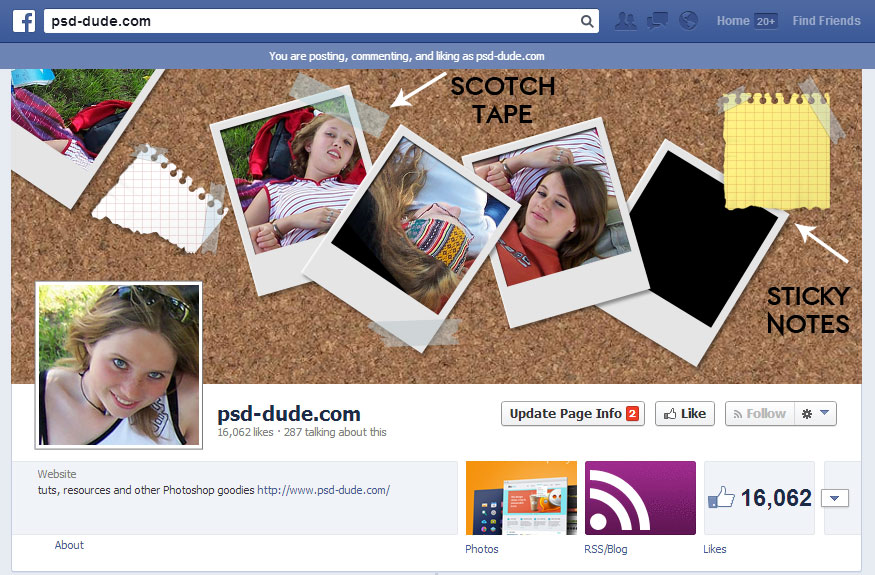
Task: Toggle the Follow button
Action: tap(758, 414)
